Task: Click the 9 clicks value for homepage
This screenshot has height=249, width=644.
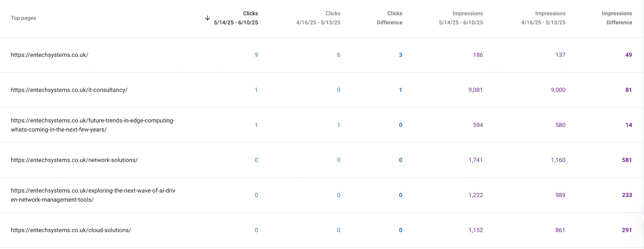Action: (x=256, y=55)
